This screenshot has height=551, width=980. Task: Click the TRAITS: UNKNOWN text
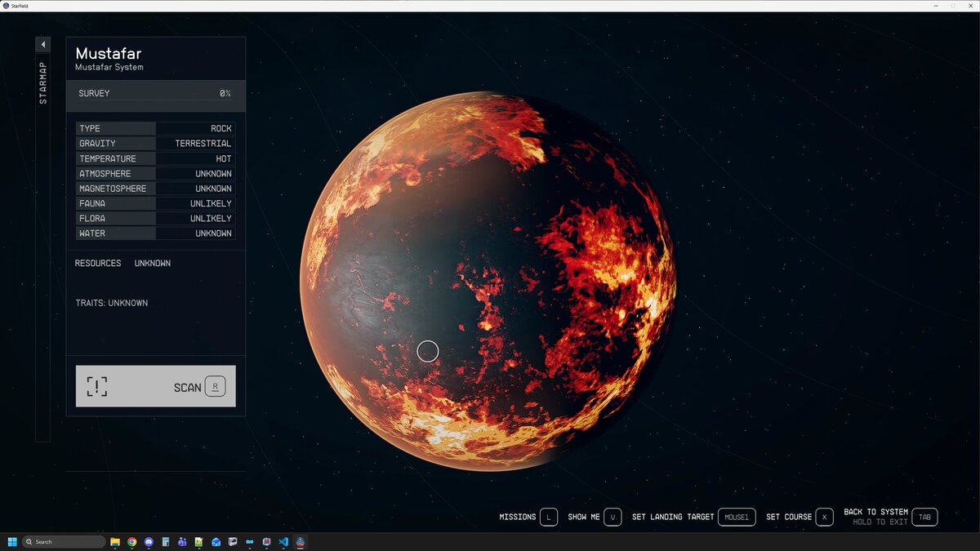(112, 303)
